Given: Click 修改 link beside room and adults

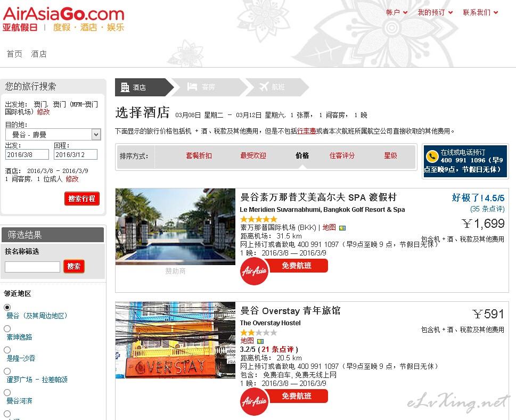Looking at the screenshot, I should click(x=72, y=179).
